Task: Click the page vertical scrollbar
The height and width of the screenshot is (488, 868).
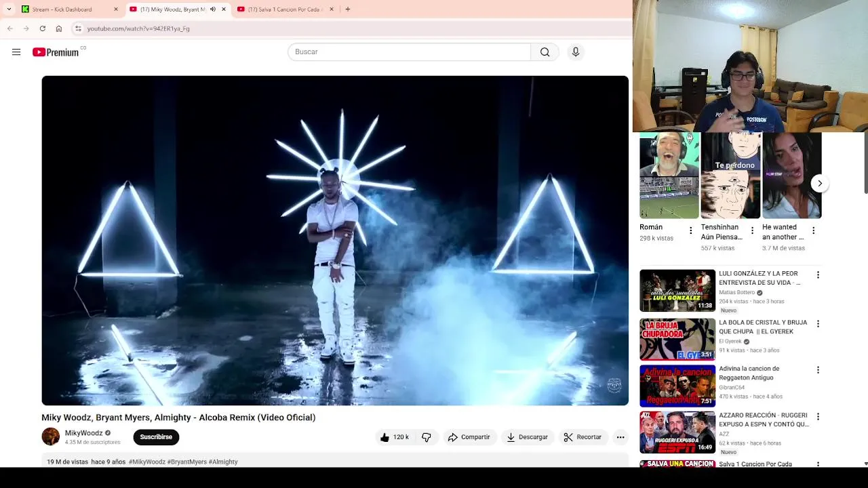Action: point(865,163)
